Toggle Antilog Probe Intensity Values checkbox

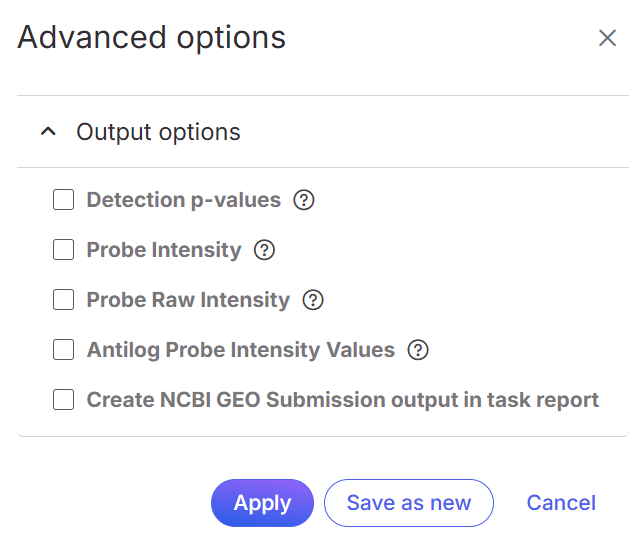(x=64, y=350)
